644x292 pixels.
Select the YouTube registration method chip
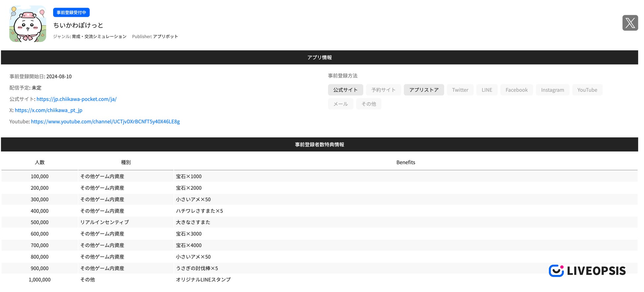click(587, 90)
